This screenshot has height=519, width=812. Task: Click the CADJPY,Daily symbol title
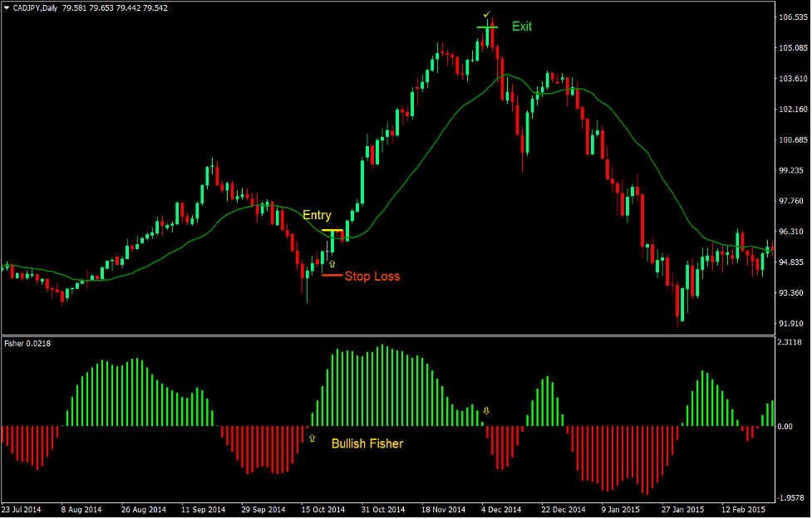pos(36,7)
